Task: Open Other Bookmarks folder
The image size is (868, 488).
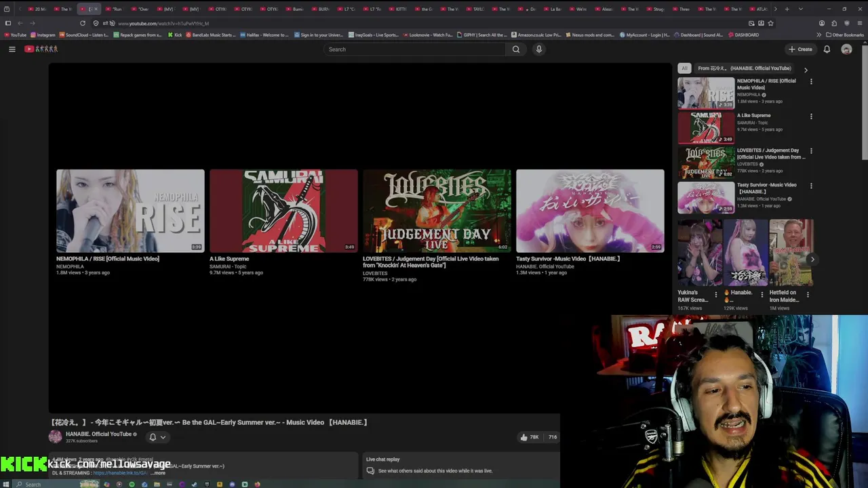Action: coord(845,35)
